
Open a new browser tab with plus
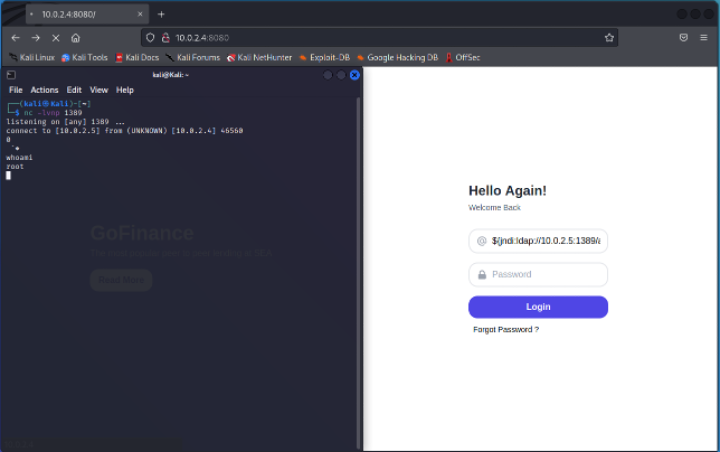tap(161, 14)
